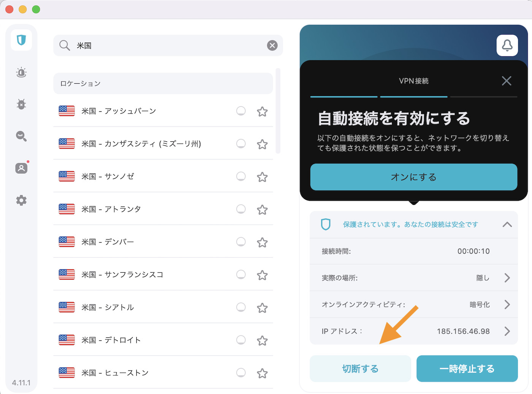The height and width of the screenshot is (394, 532).
Task: Favorite 米国 - アトランタ with star
Action: click(262, 210)
